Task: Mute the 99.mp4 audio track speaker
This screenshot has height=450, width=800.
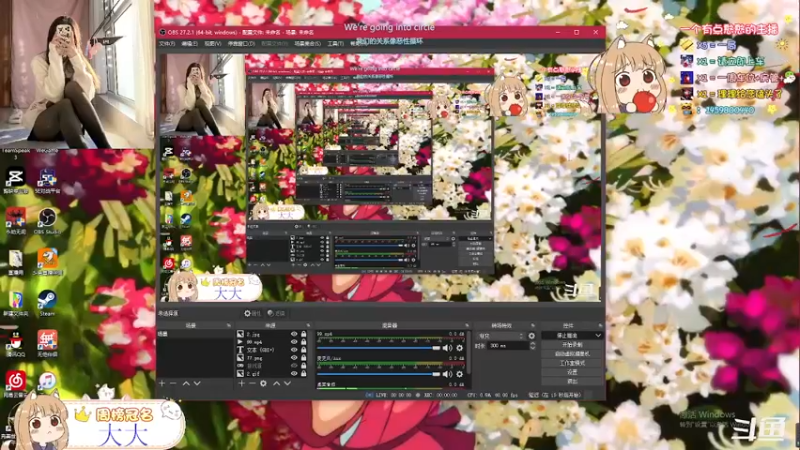Action: tap(447, 348)
